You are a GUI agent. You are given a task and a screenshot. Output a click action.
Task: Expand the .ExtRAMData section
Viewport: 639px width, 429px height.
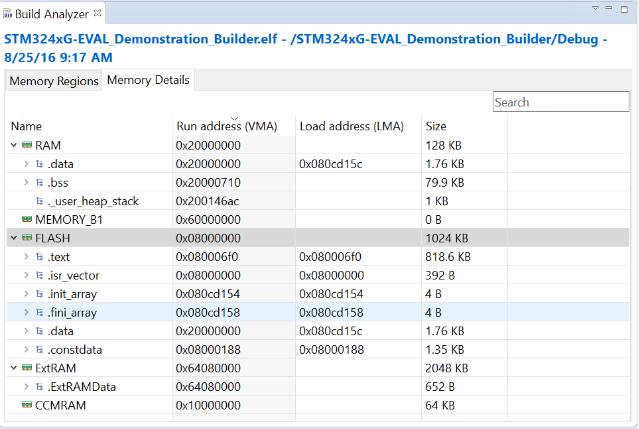[26, 387]
